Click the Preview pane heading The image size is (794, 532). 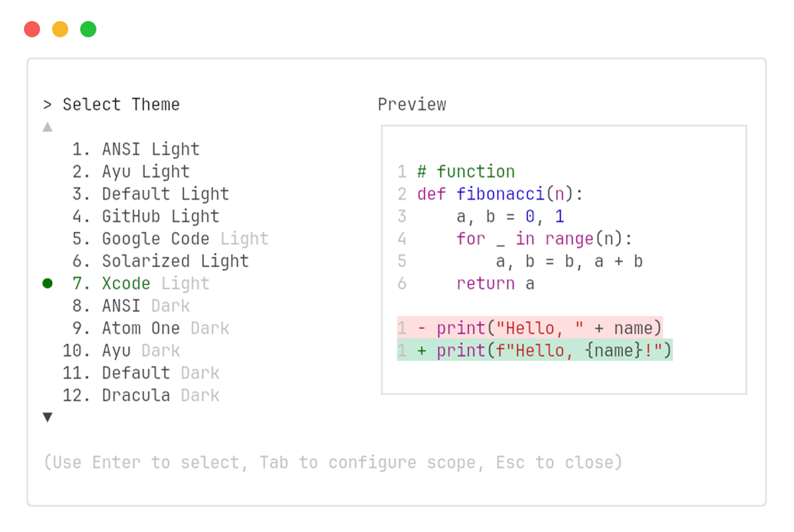pyautogui.click(x=412, y=104)
